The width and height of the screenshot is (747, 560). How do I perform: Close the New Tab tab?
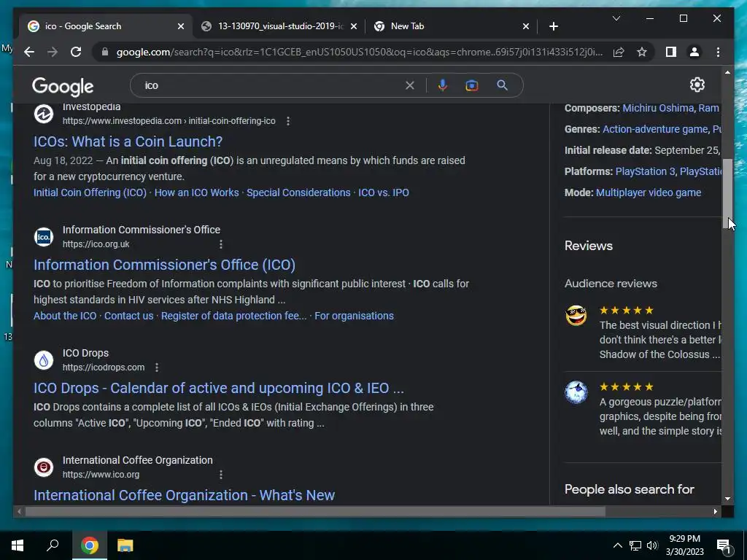click(525, 26)
